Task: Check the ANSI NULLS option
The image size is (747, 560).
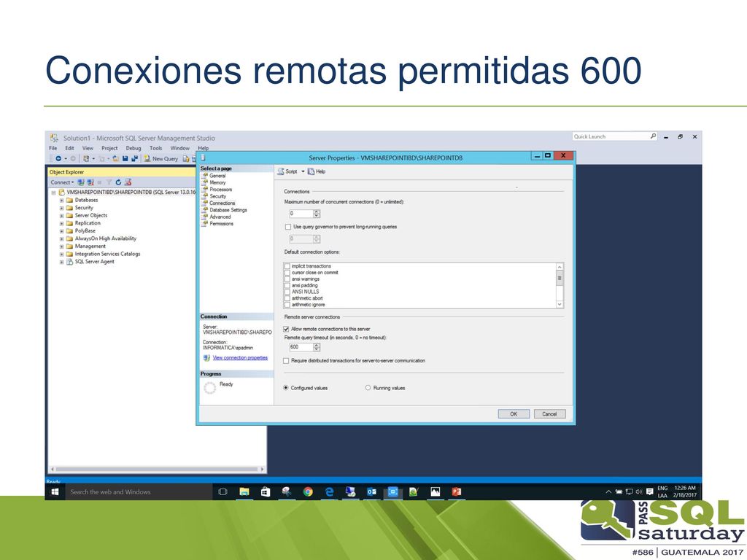Action: coord(287,292)
